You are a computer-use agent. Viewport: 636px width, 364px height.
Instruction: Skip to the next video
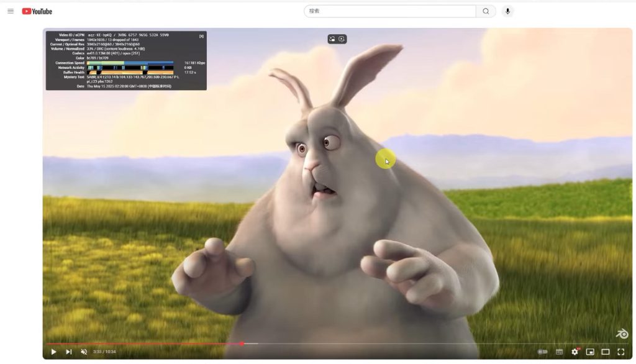point(69,352)
